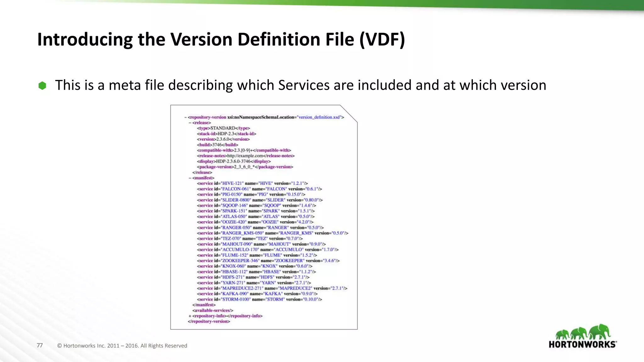
Task: Select the SPARK-151 service line
Action: click(256, 211)
